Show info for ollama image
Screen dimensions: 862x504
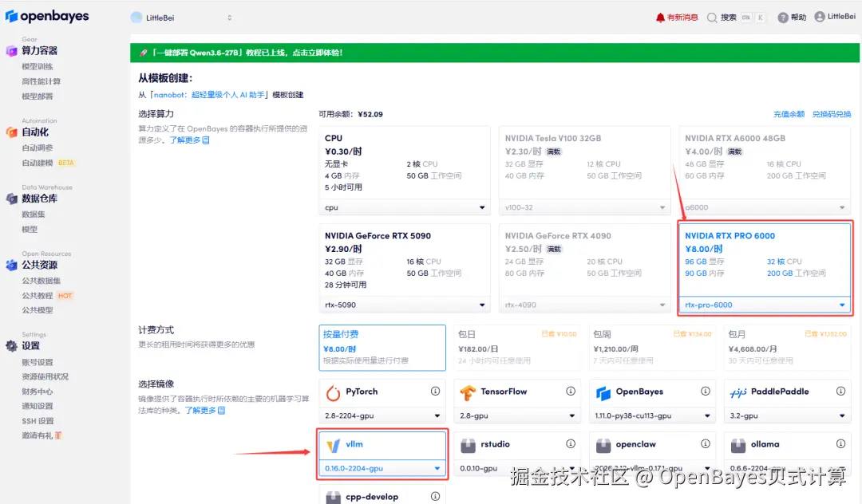(840, 443)
